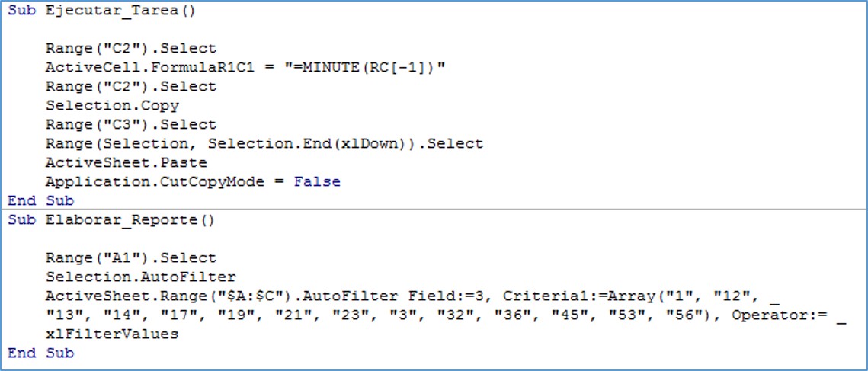Screen dimensions: 868x371
Task: Click End Sub of Ejecutar_Tarea procedure
Action: 41,201
